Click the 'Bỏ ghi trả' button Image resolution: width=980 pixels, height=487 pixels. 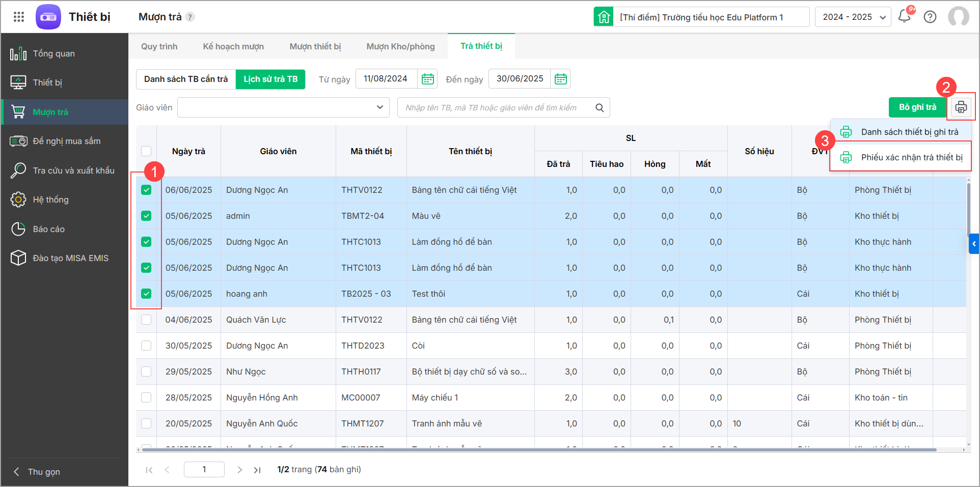917,107
